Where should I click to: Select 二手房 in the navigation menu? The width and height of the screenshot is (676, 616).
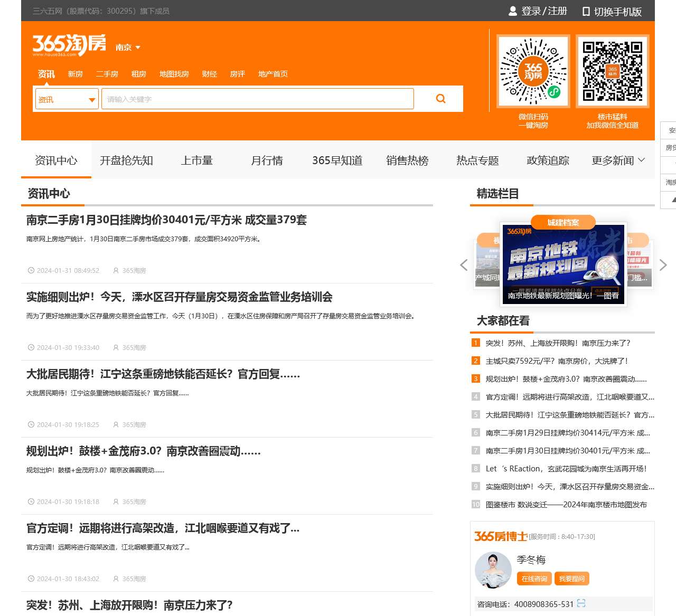point(108,74)
